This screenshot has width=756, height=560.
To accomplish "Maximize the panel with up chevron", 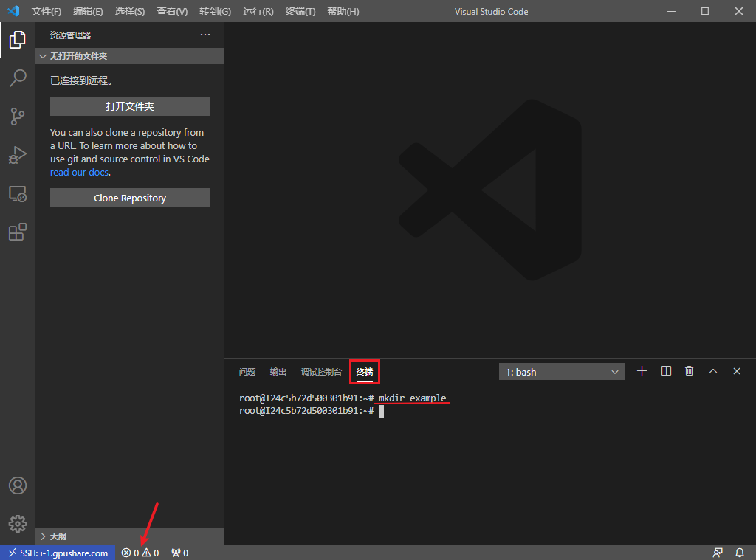I will 713,371.
